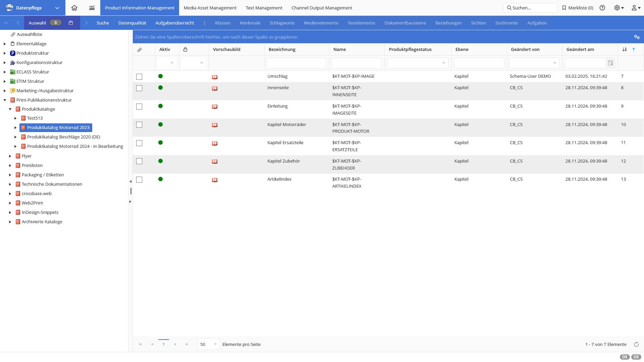Expand the Flyer tree node
This screenshot has height=362, width=644.
pos(10,156)
